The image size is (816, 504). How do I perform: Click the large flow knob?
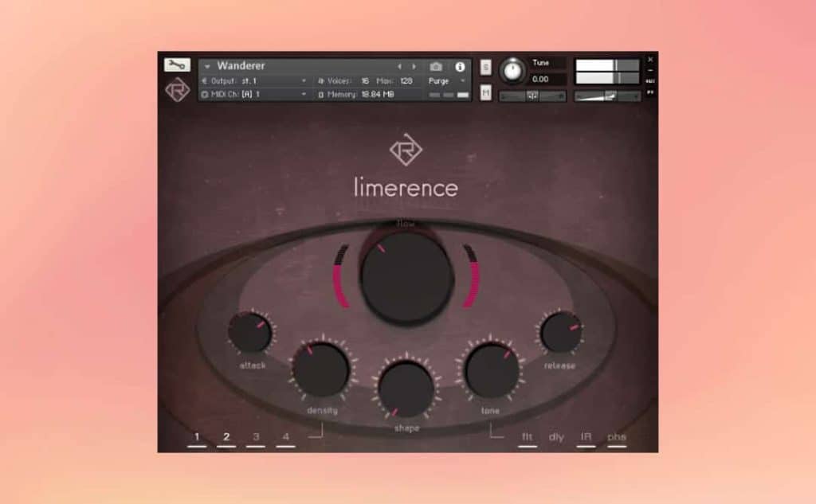pyautogui.click(x=406, y=276)
